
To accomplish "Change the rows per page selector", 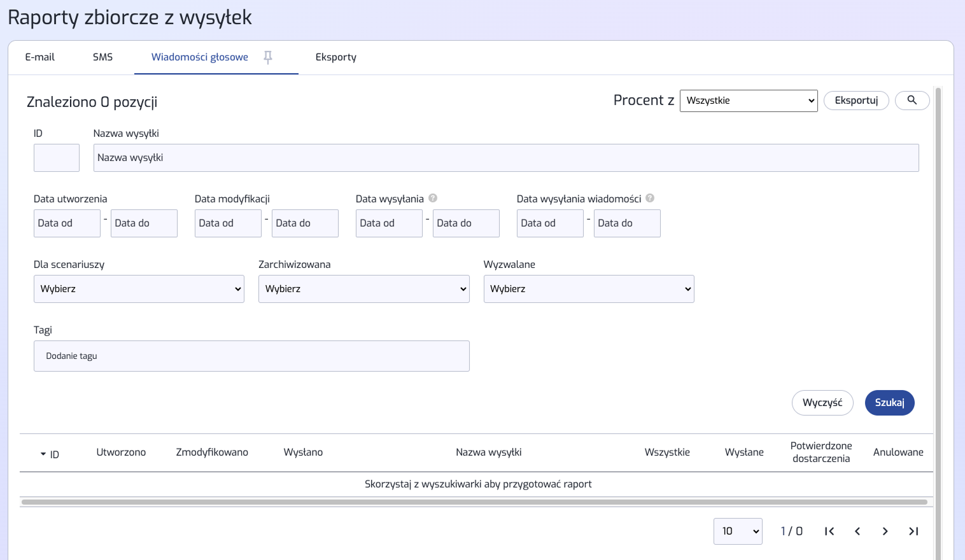I will (x=738, y=531).
